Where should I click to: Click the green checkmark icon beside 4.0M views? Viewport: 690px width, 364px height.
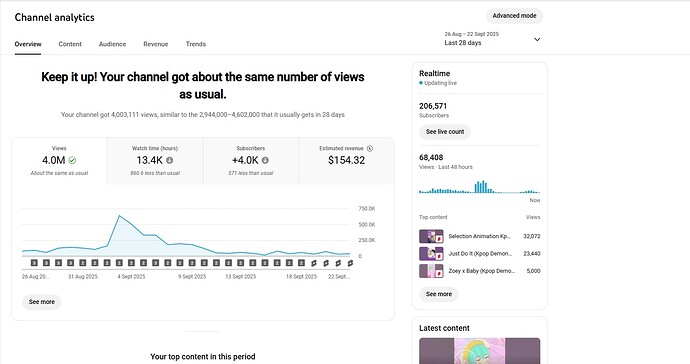[72, 160]
